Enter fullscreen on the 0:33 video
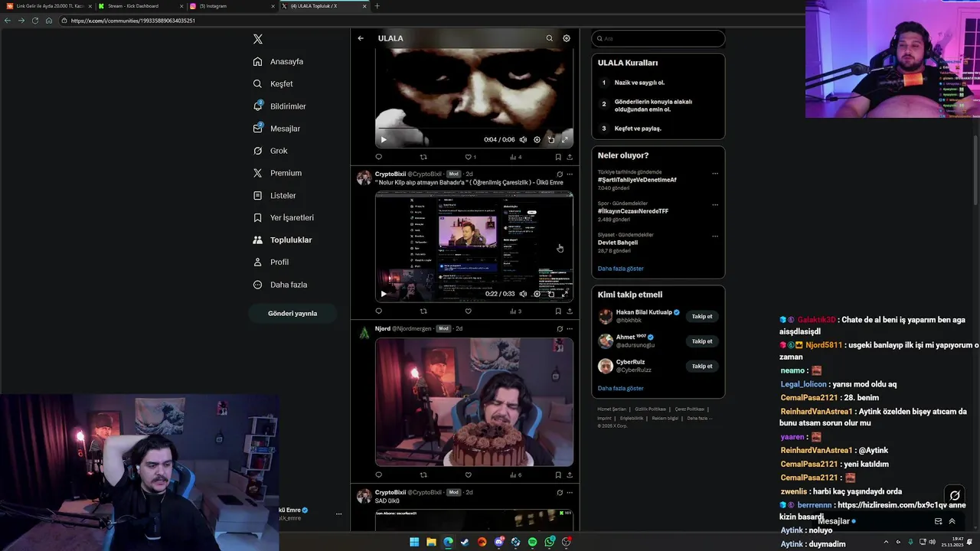 [x=565, y=294]
